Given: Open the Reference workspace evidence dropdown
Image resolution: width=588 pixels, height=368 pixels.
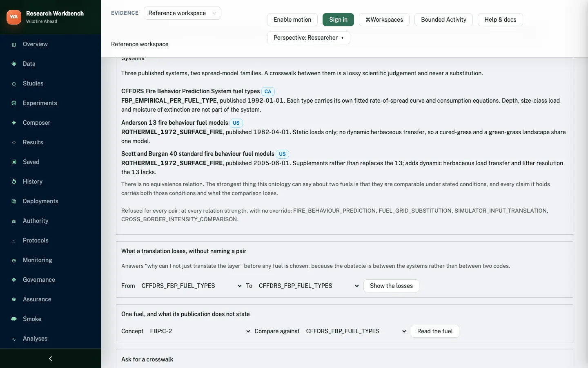Looking at the screenshot, I should [183, 13].
